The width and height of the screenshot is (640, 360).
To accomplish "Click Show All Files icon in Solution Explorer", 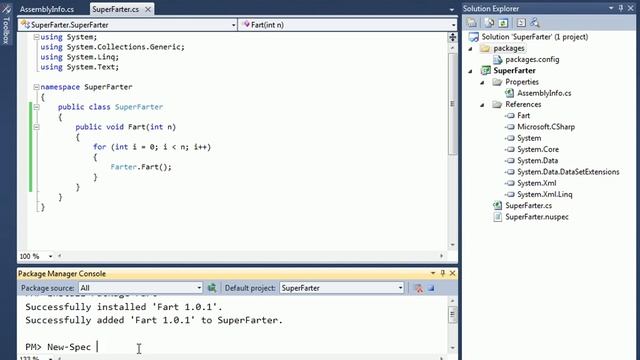I will point(489,23).
